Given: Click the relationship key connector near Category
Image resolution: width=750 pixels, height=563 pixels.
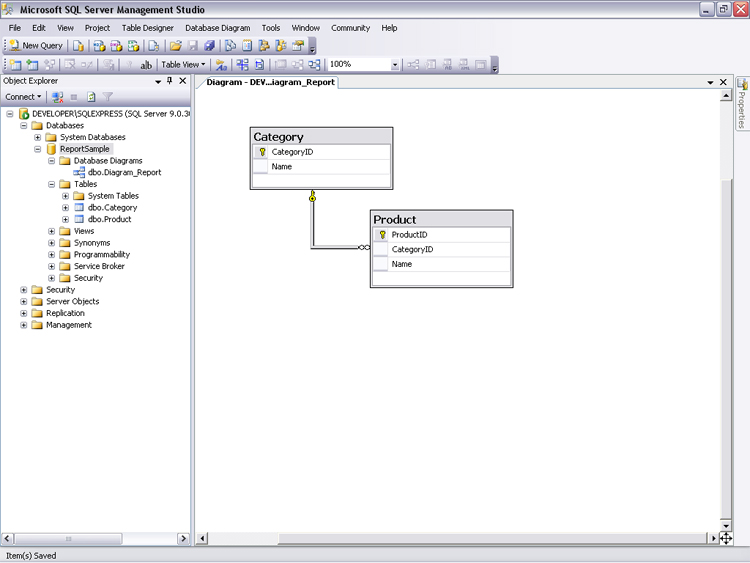Looking at the screenshot, I should tap(312, 196).
